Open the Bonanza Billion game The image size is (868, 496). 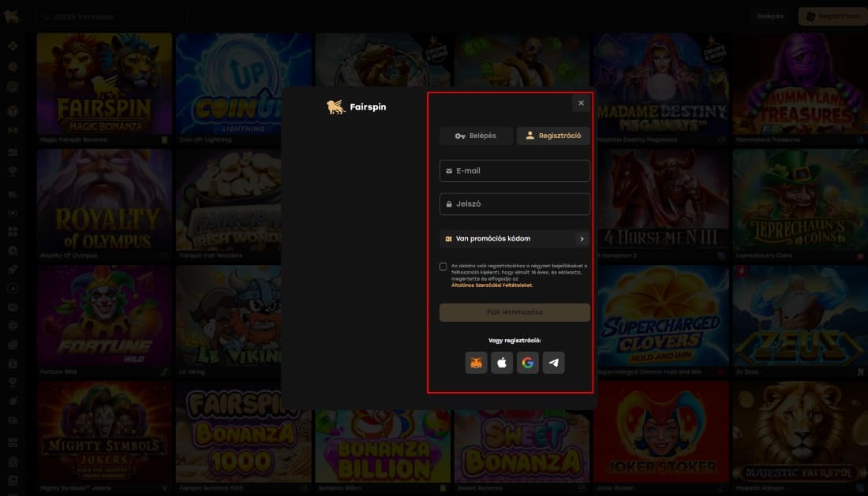[383, 447]
